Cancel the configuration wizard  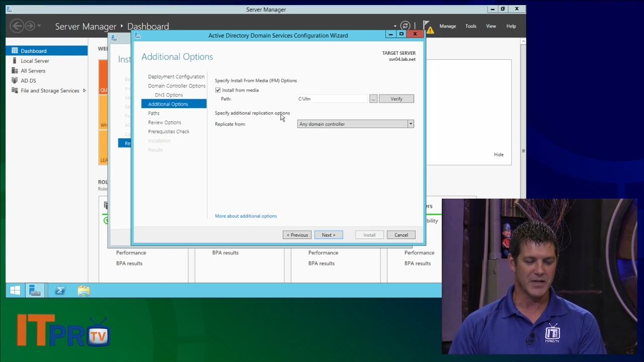pyautogui.click(x=401, y=235)
